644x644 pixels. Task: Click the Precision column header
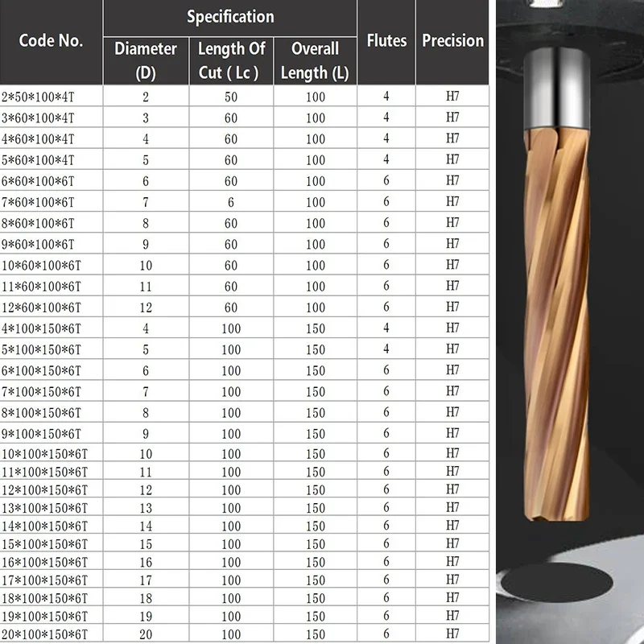(452, 42)
